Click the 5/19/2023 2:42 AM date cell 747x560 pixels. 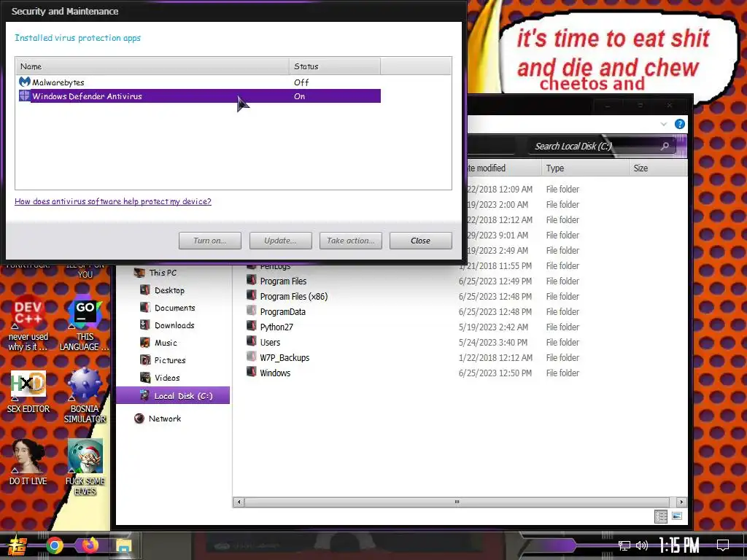coord(493,327)
